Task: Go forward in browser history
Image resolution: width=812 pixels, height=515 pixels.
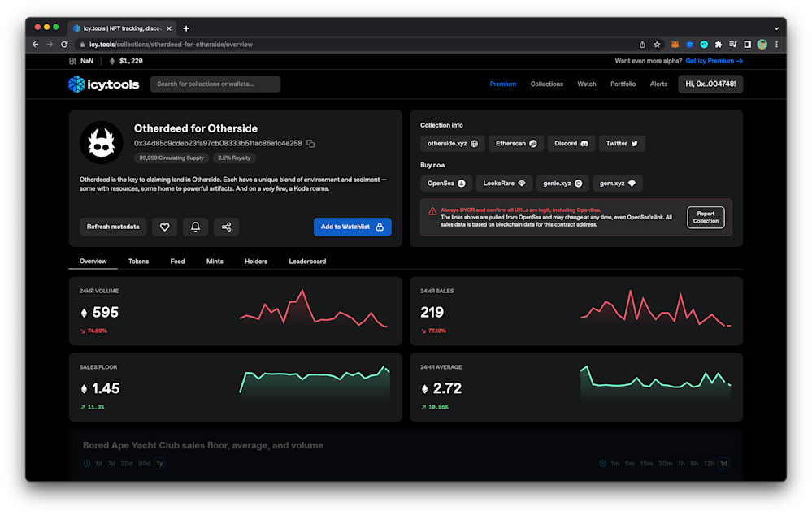Action: (50, 45)
